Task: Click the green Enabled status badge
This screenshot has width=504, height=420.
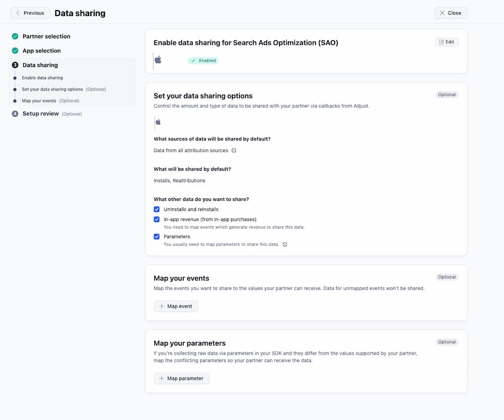Action: [203, 60]
